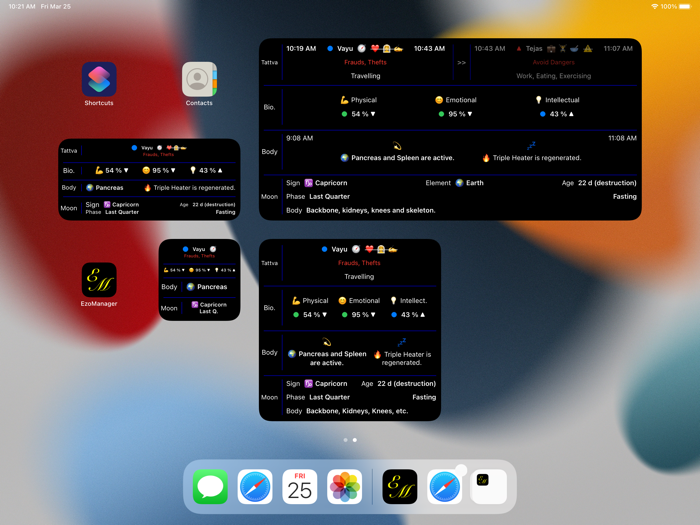Tap the Intellectual light bulb icon in large widget
700x525 pixels.
tap(538, 100)
